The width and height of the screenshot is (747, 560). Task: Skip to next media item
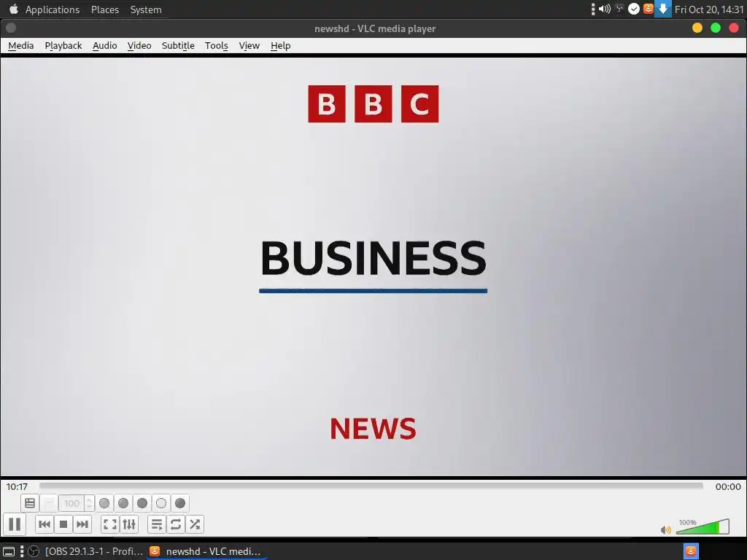click(x=82, y=524)
